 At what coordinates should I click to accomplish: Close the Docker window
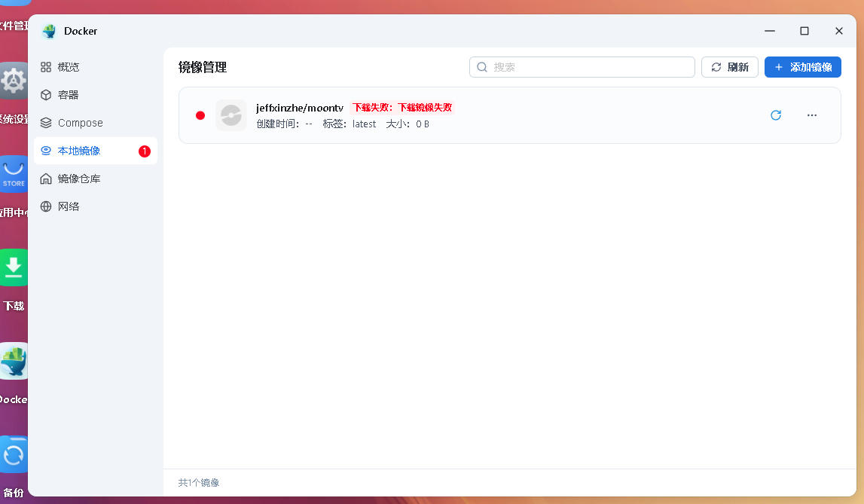[838, 31]
